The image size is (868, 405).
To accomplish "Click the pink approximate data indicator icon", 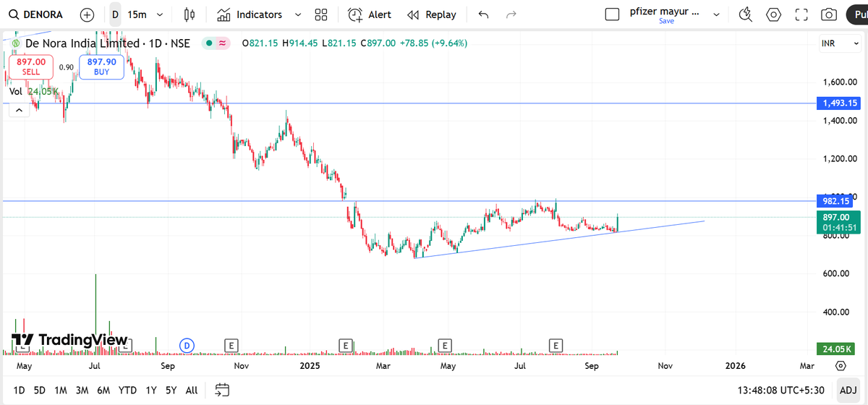I will [x=222, y=43].
